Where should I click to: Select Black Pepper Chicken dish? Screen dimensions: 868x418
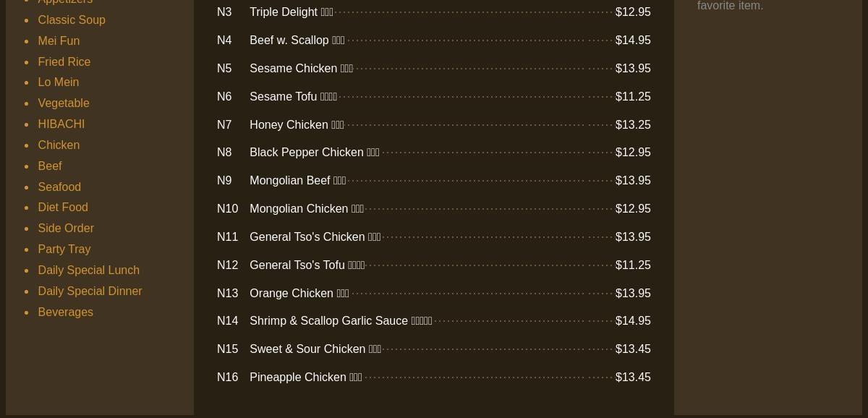tap(306, 153)
